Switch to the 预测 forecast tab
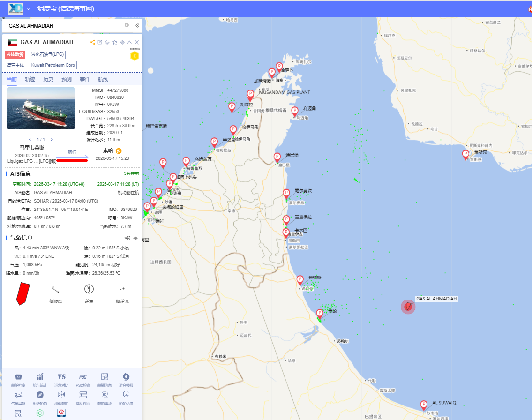The height and width of the screenshot is (420, 532). (x=67, y=79)
